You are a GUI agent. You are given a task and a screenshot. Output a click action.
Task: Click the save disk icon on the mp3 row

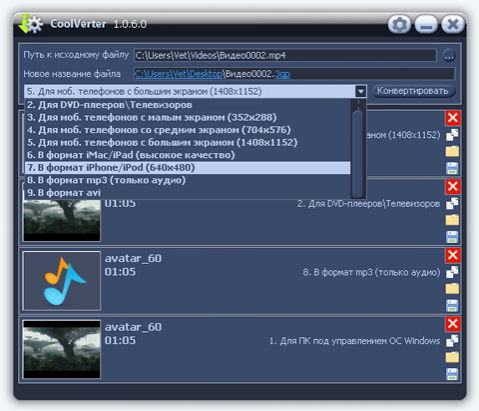tap(452, 306)
